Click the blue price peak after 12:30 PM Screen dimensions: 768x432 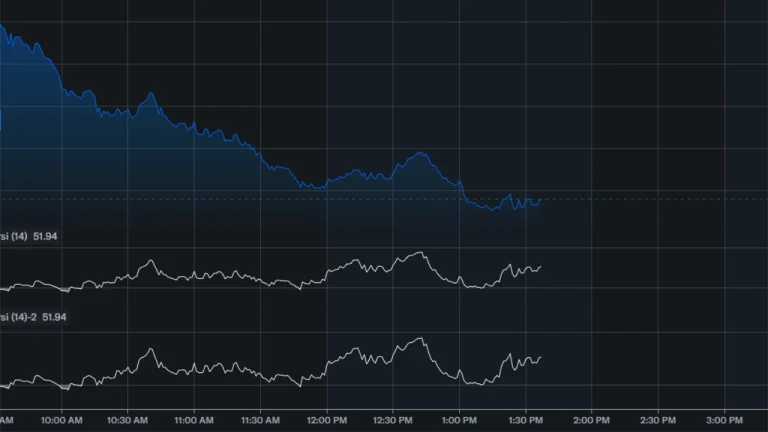point(421,153)
